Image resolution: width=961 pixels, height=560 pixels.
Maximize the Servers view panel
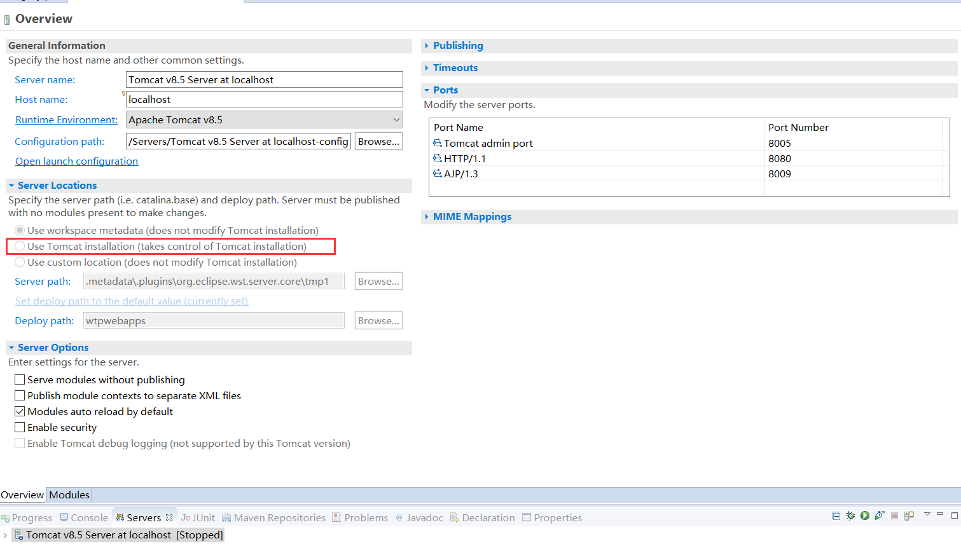954,516
